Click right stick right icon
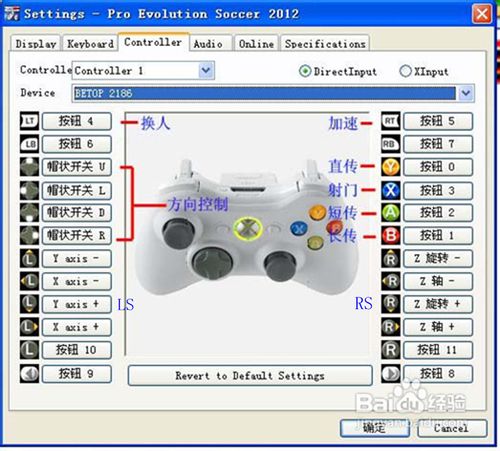The height and width of the screenshot is (451, 500). (391, 327)
